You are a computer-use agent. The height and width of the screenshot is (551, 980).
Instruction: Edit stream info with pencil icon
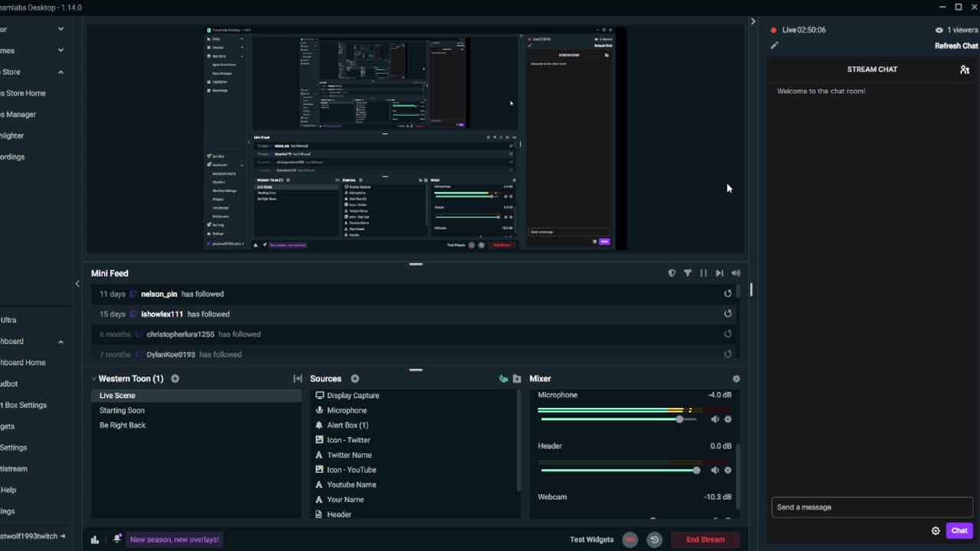pyautogui.click(x=774, y=45)
